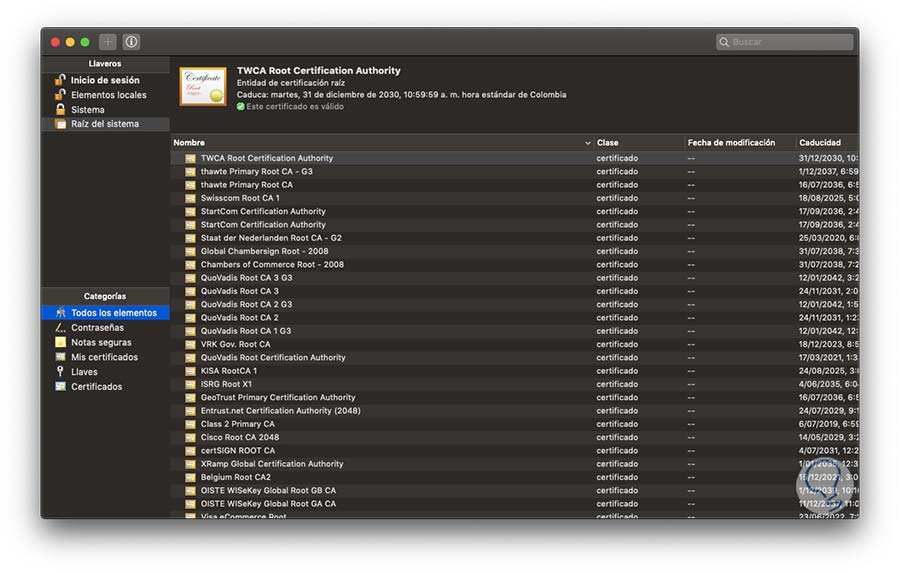Select QuoVadis Root CA 3 row
The width and height of the screenshot is (900, 573).
point(515,291)
